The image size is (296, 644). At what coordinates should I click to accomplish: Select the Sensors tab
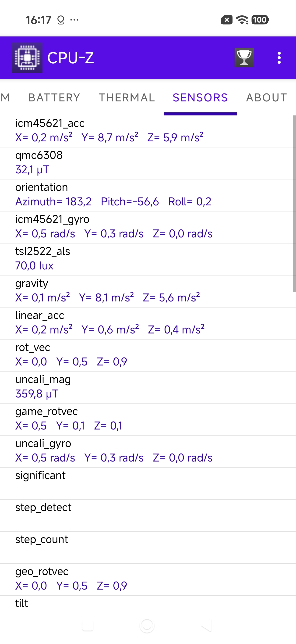(x=200, y=97)
